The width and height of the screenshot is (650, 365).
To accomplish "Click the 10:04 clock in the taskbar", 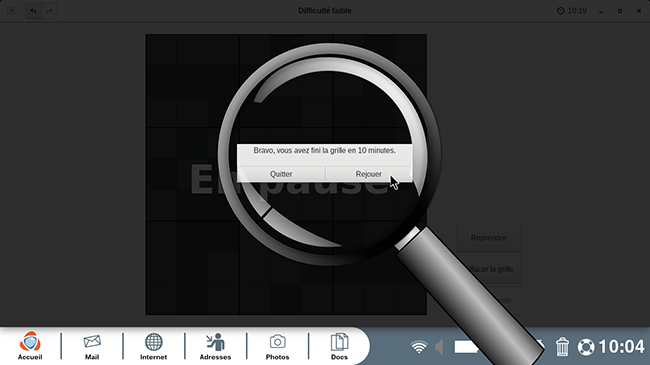I will [x=621, y=346].
